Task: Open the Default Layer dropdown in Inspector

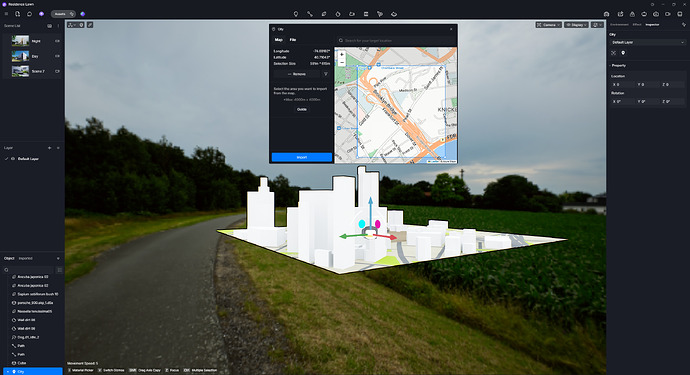Action: [648, 42]
